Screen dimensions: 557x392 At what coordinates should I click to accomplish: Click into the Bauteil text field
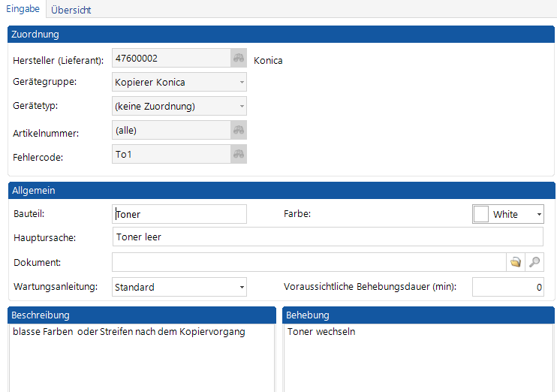tap(179, 214)
